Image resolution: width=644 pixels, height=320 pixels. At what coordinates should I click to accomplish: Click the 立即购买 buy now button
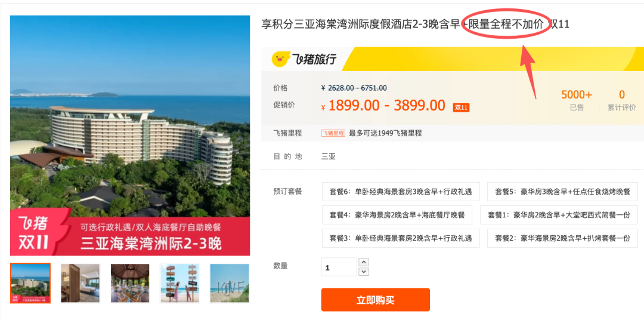tap(376, 300)
